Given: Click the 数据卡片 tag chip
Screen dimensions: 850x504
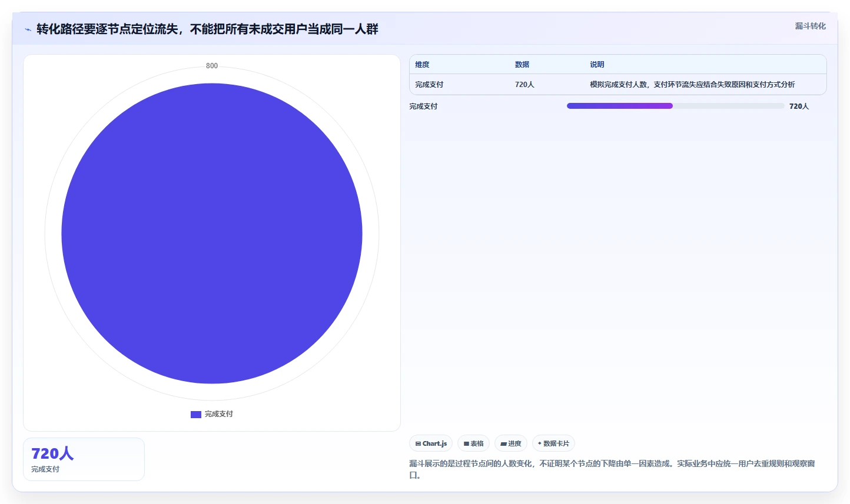Looking at the screenshot, I should [553, 443].
